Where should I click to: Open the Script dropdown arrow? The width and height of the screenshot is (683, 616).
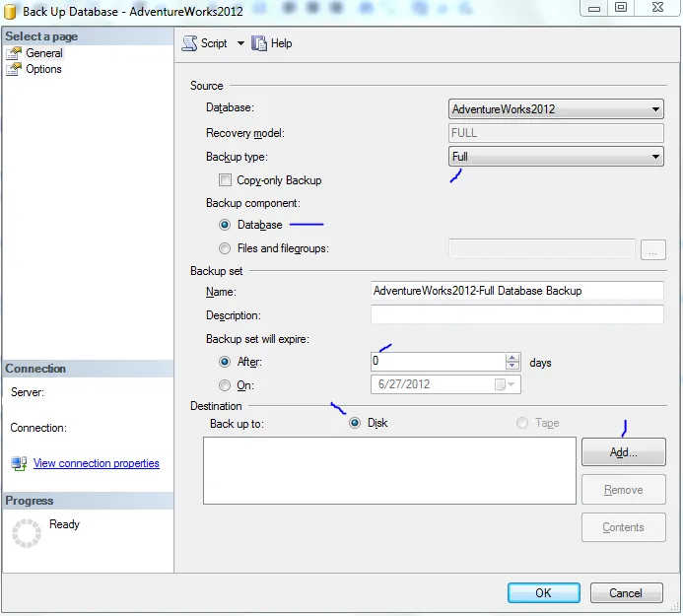coord(240,43)
